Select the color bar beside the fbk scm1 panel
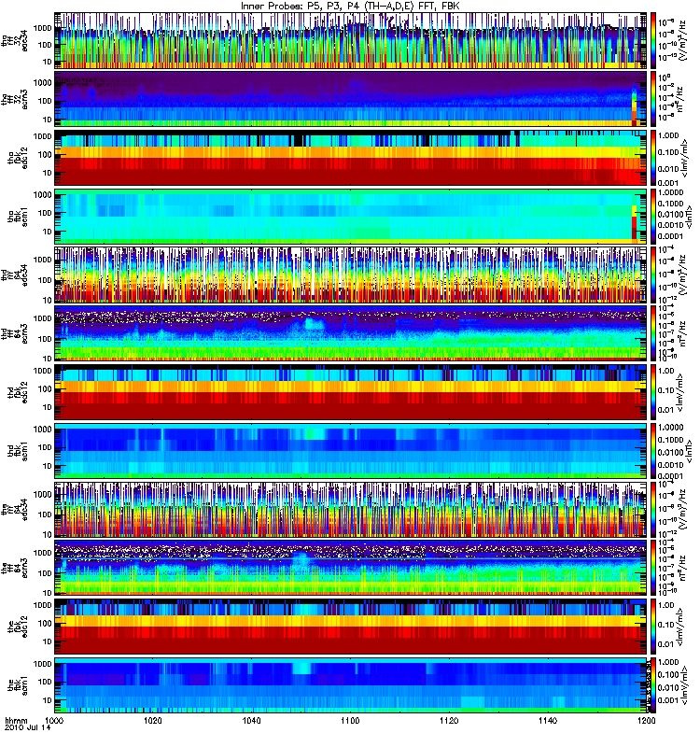The width and height of the screenshot is (700, 747). click(652, 685)
